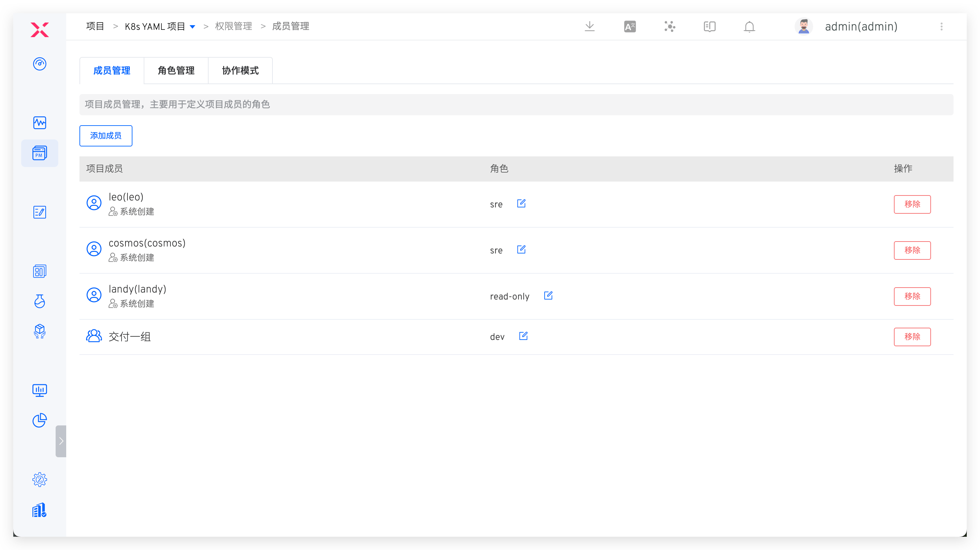The image size is (980, 550).
Task: Click the read-only role text
Action: [x=510, y=296]
